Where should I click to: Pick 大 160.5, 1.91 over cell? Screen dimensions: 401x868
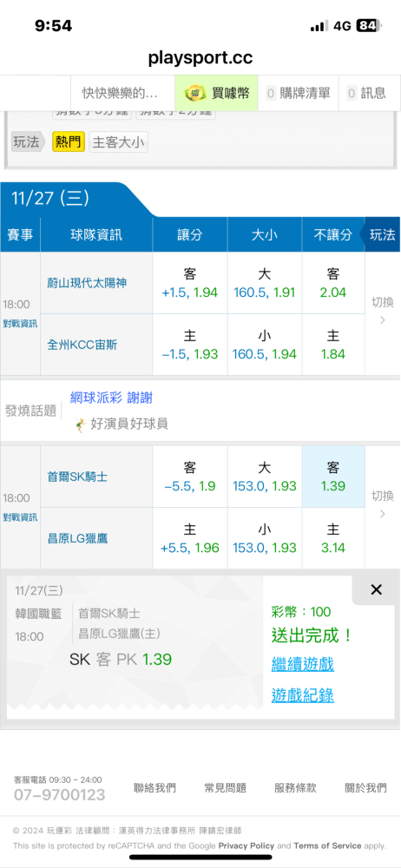[264, 283]
